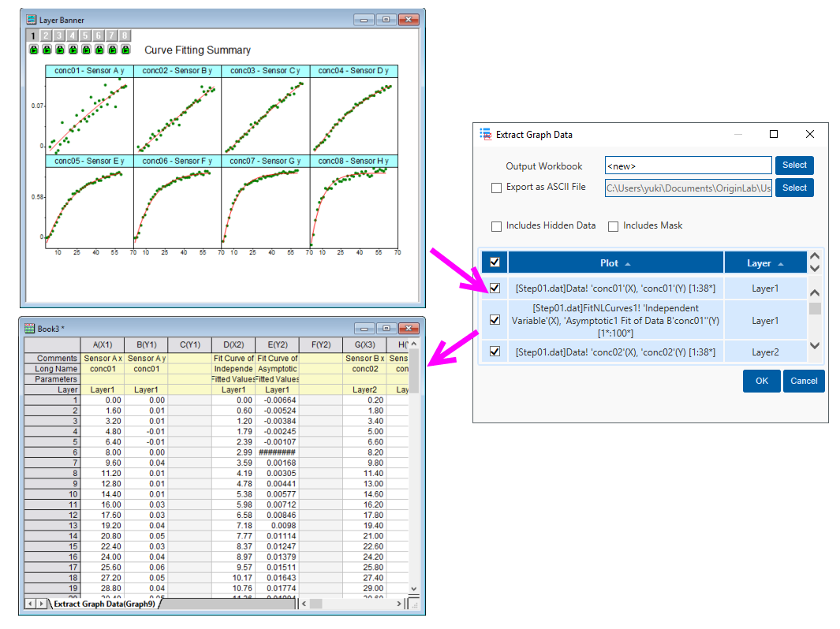The image size is (840, 629).
Task: Click the Output Workbook text field showing <new>
Action: (688, 165)
